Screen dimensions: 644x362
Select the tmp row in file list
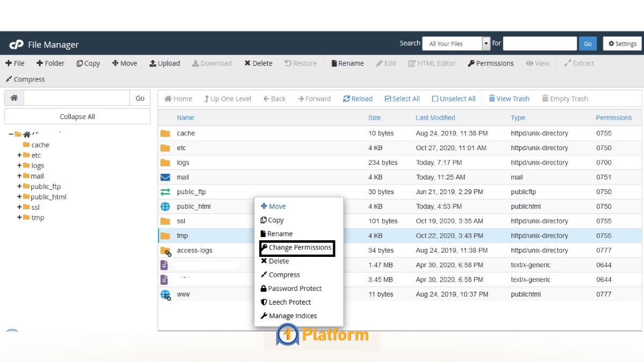click(x=182, y=235)
